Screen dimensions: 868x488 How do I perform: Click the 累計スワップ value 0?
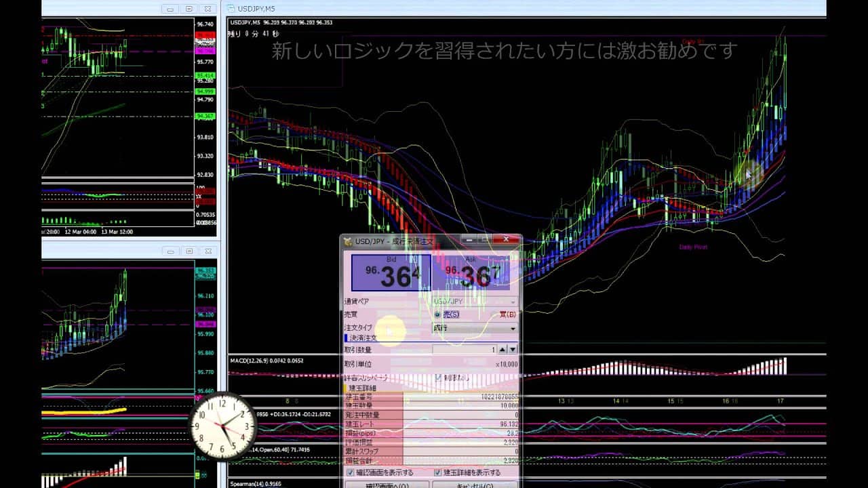point(516,451)
